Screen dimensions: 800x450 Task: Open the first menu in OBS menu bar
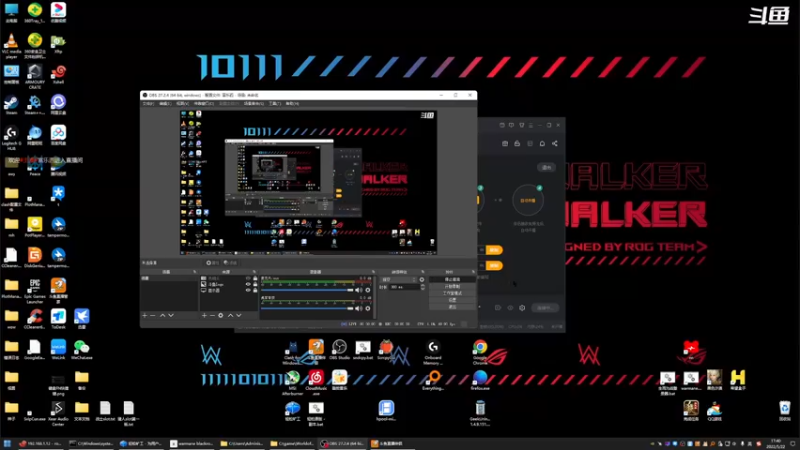(148, 104)
